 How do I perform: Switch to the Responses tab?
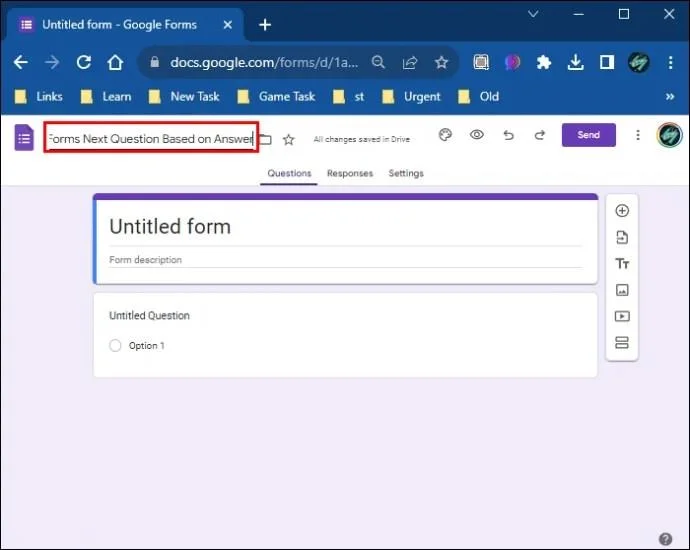350,173
